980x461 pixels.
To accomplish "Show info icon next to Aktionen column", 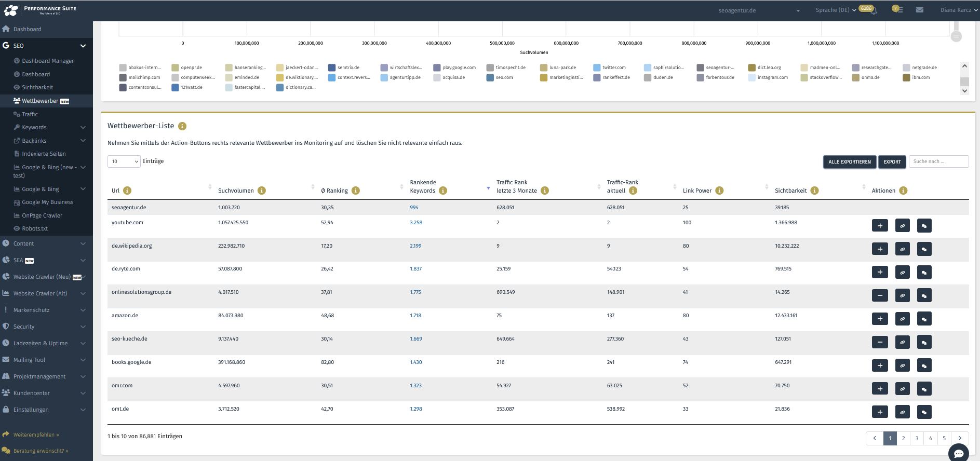I will (903, 191).
